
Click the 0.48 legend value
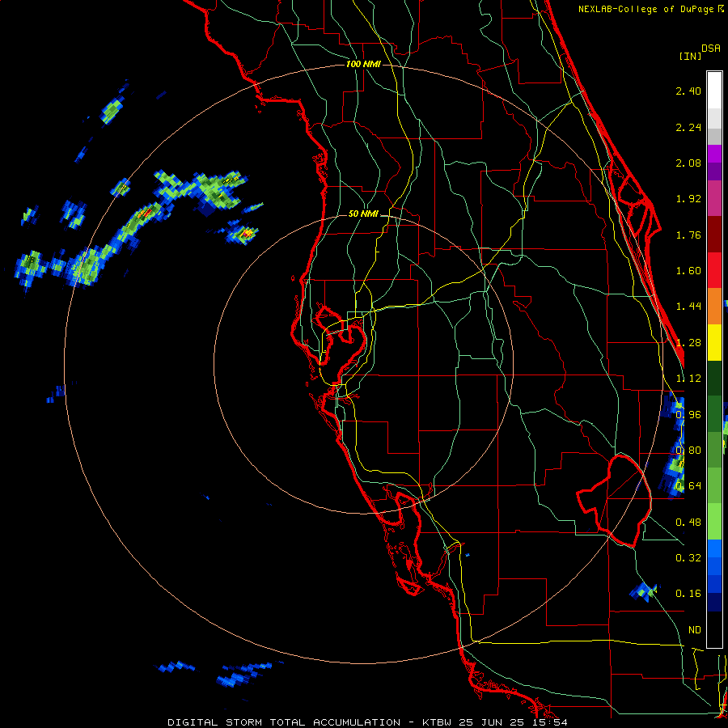(688, 523)
